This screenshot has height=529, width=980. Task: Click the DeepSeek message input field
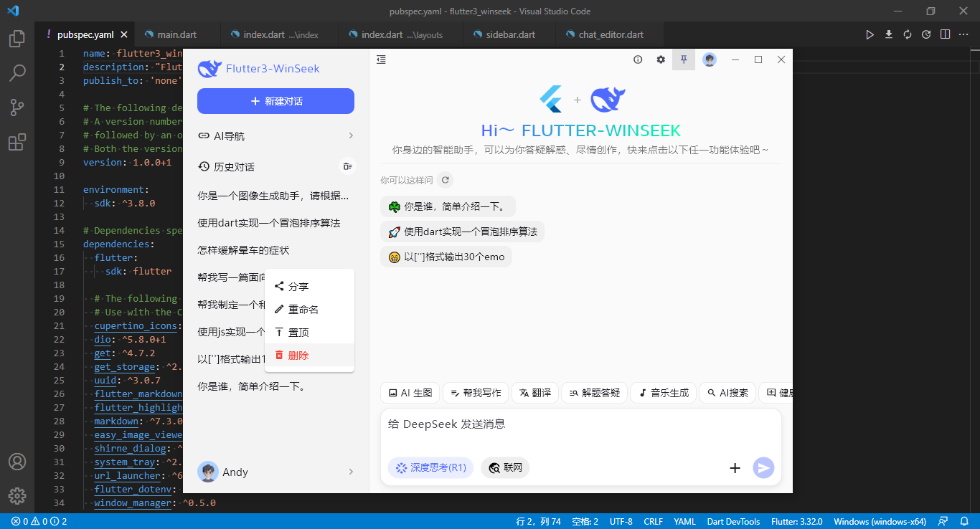(581, 424)
